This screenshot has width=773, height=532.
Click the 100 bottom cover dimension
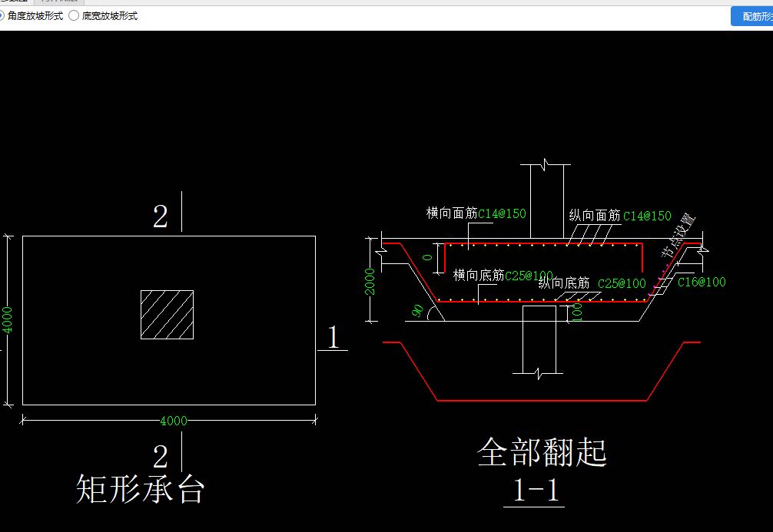tap(577, 312)
